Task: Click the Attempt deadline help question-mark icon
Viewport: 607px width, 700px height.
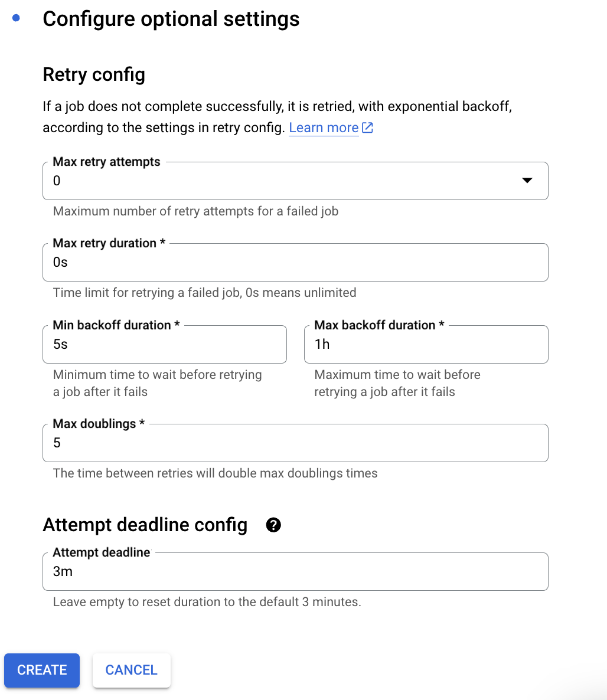Action: [x=273, y=525]
